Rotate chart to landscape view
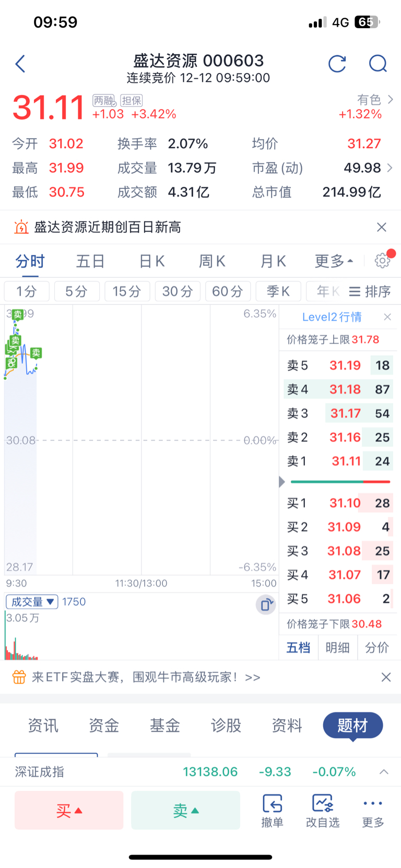 click(266, 604)
